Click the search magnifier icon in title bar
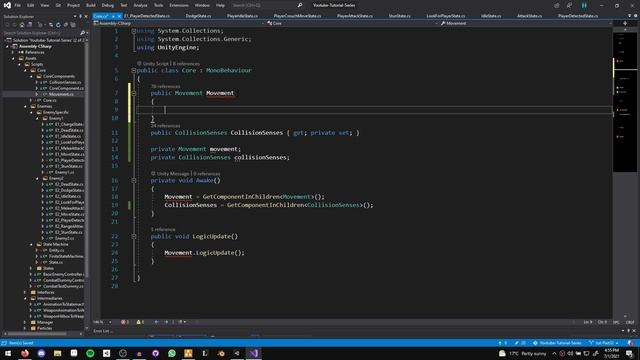Image resolution: width=640 pixels, height=360 pixels. (300, 5)
